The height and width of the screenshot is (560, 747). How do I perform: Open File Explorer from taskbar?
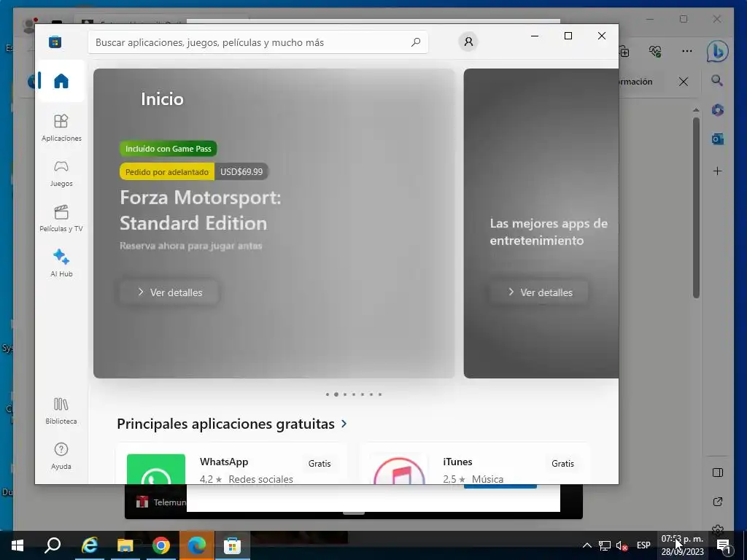[125, 545]
